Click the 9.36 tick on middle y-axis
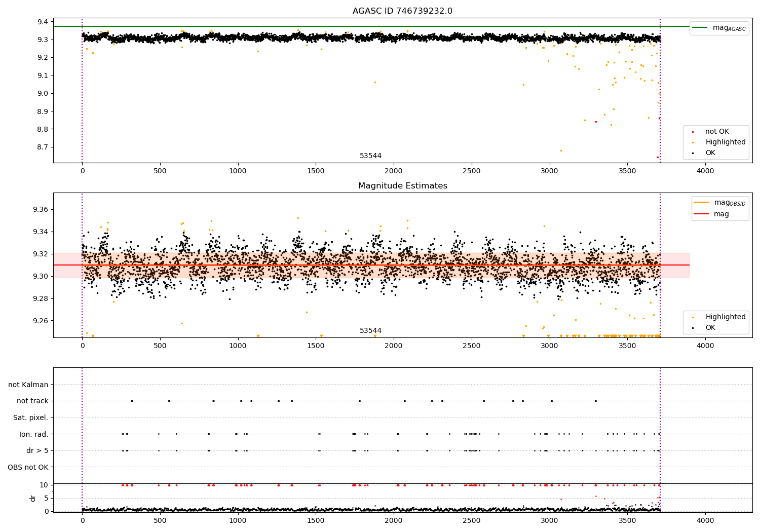 click(41, 210)
